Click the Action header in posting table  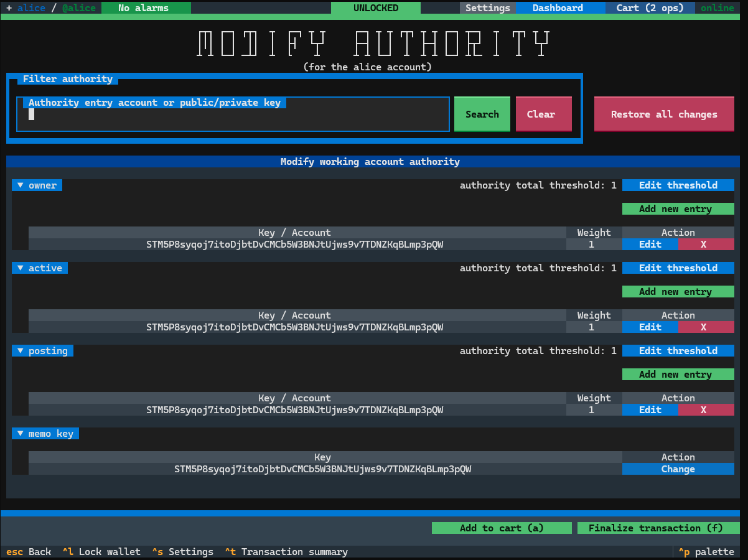click(678, 398)
